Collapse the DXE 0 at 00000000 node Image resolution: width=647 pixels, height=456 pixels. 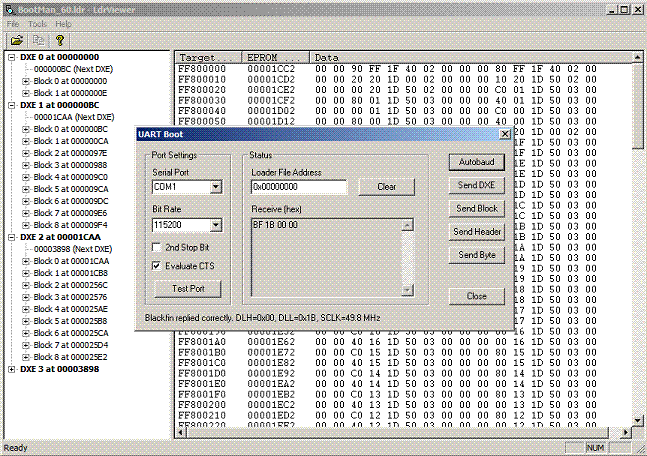click(x=12, y=57)
